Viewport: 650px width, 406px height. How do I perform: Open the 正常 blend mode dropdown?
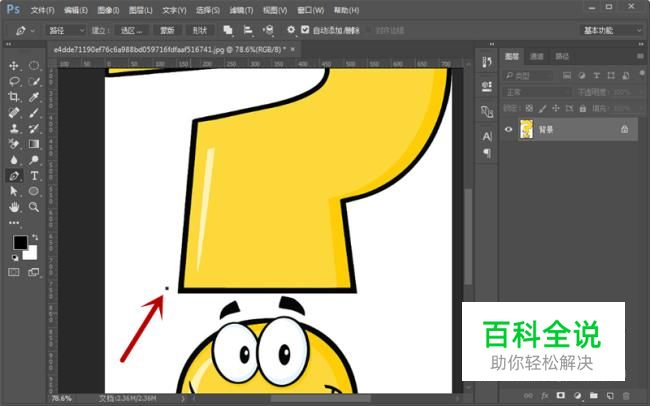(x=537, y=92)
